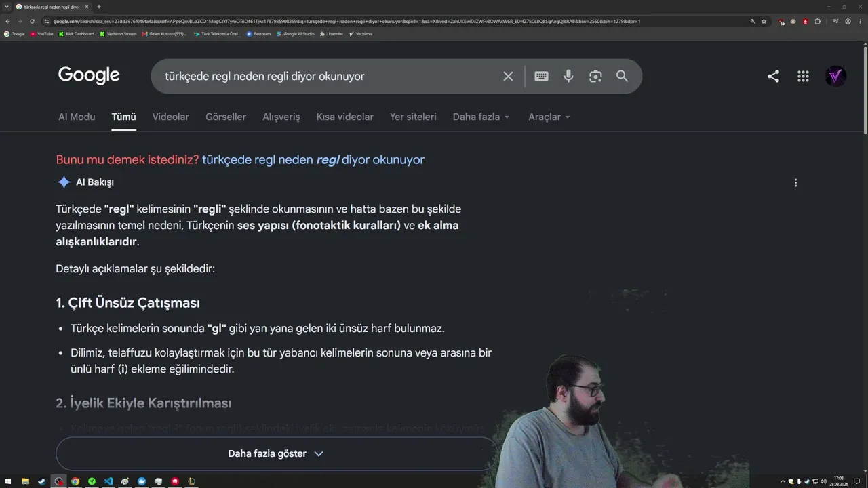Image resolution: width=868 pixels, height=488 pixels.
Task: Search by image with the Lens icon
Action: tap(595, 76)
